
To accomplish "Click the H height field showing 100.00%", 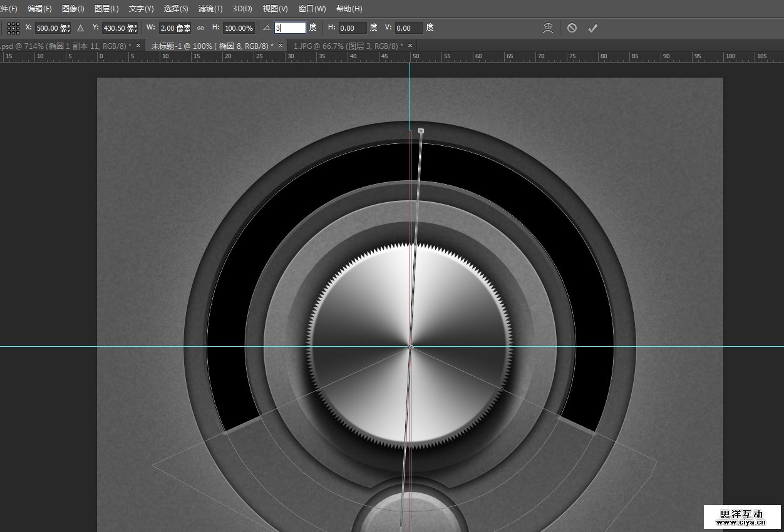I will pos(239,28).
